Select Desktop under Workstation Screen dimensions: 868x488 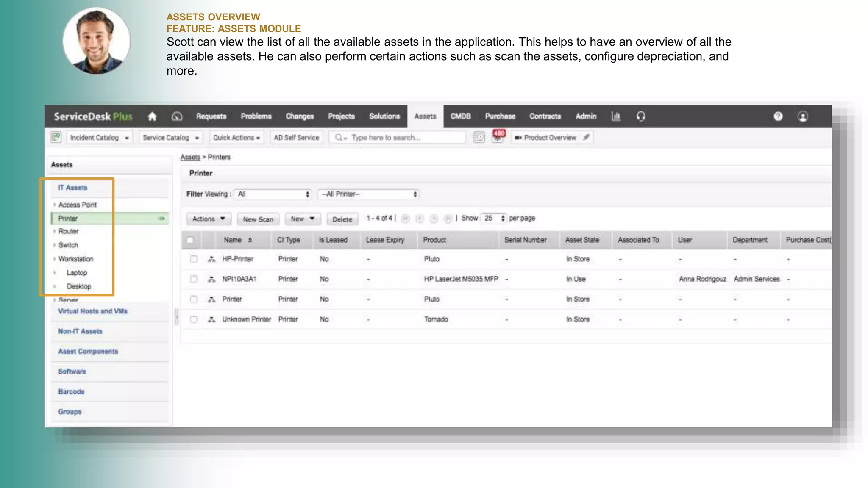click(x=78, y=286)
